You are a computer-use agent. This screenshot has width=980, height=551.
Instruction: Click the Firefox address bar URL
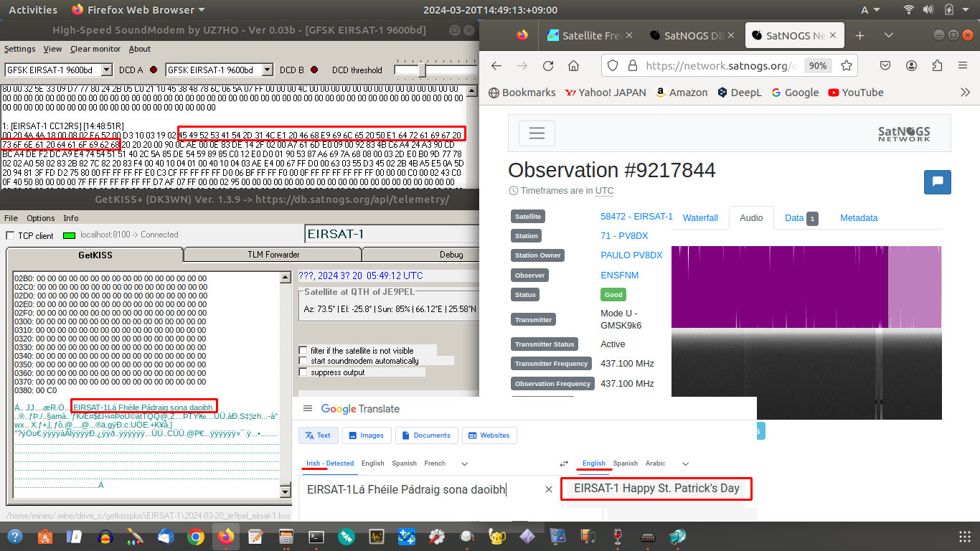721,65
